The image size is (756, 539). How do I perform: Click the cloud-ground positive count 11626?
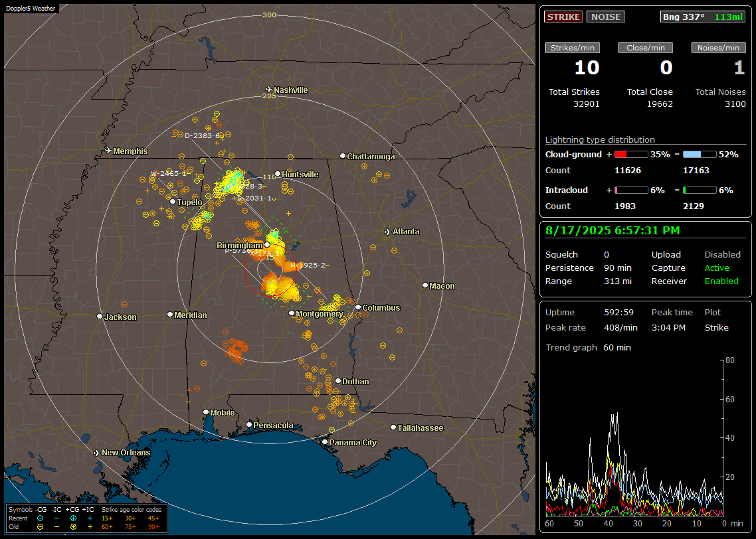pos(628,171)
